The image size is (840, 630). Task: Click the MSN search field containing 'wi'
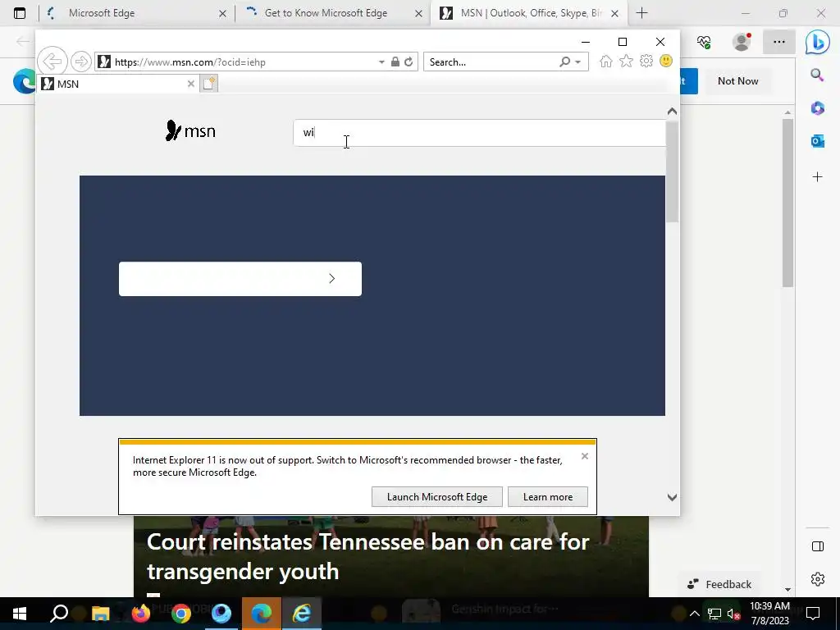tap(479, 132)
